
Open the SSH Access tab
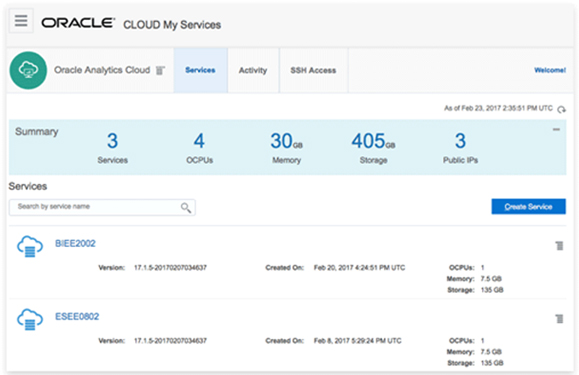point(313,70)
